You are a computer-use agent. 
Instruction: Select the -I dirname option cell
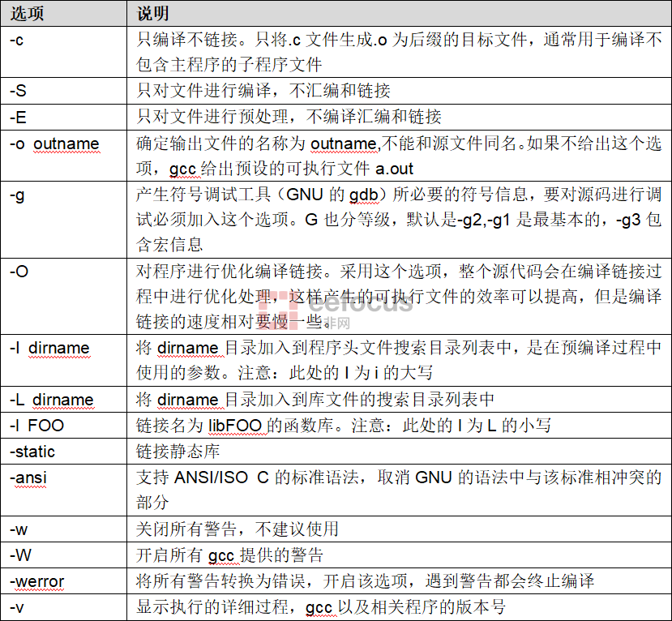[x=63, y=360]
